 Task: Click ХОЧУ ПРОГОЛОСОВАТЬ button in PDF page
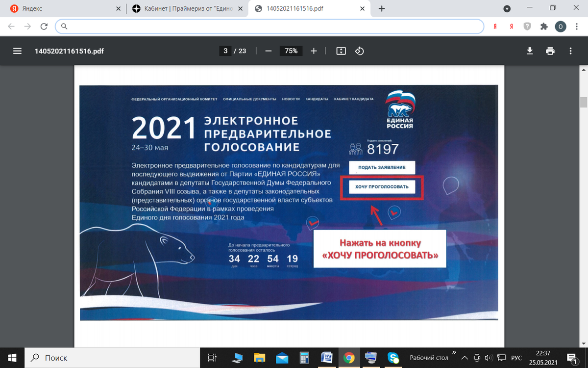point(382,187)
